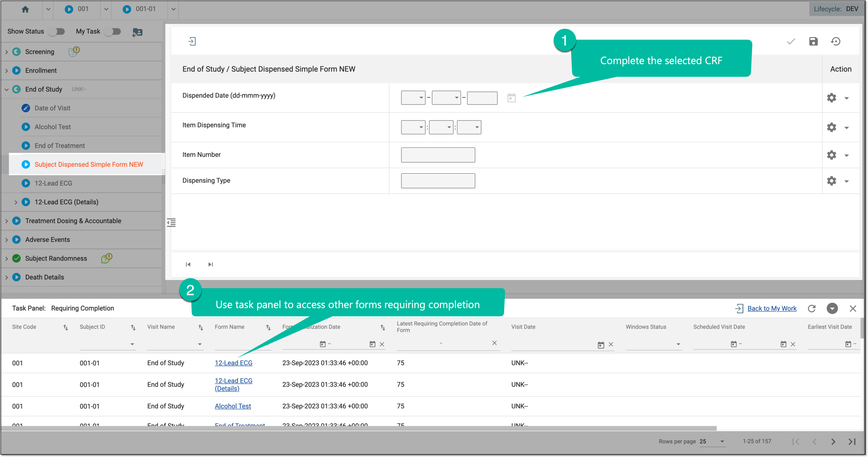Go to first form page arrow
This screenshot has width=868, height=457.
point(188,264)
